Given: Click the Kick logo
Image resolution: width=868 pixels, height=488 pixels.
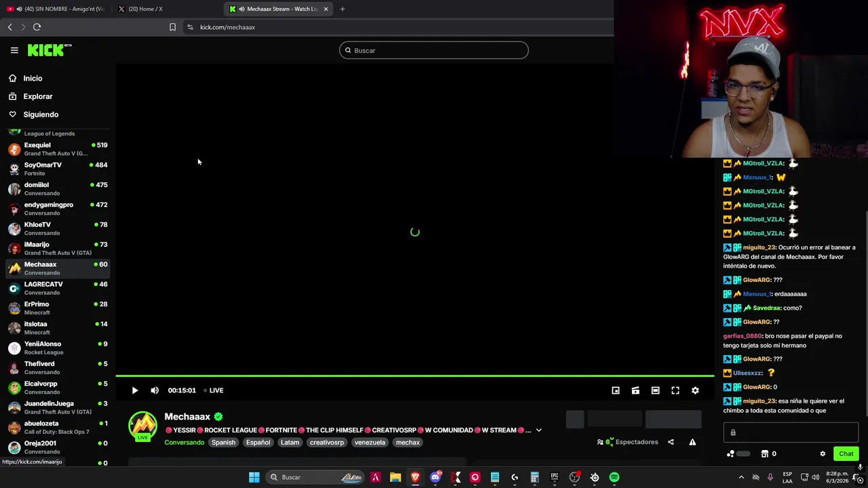Looking at the screenshot, I should [x=50, y=50].
